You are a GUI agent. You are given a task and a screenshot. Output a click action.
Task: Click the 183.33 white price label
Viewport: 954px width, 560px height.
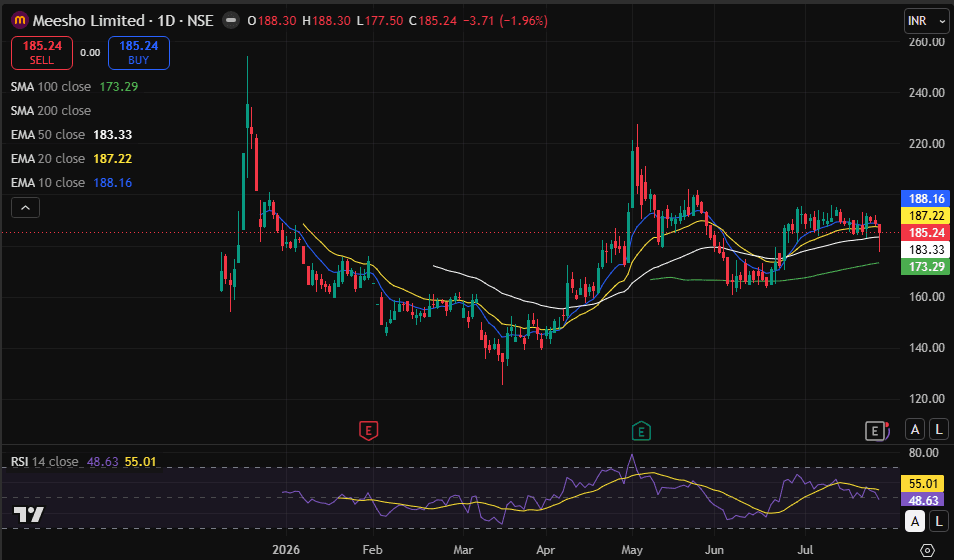tap(925, 250)
